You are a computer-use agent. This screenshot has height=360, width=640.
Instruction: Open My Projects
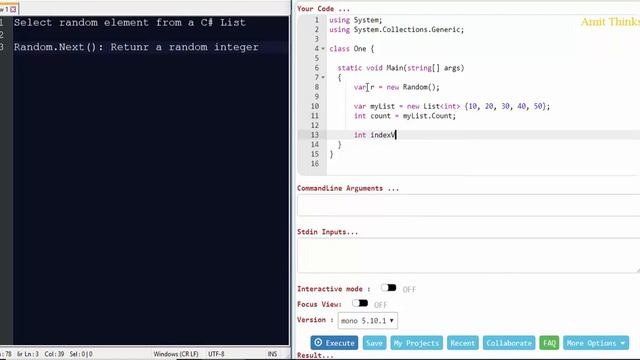(x=416, y=343)
